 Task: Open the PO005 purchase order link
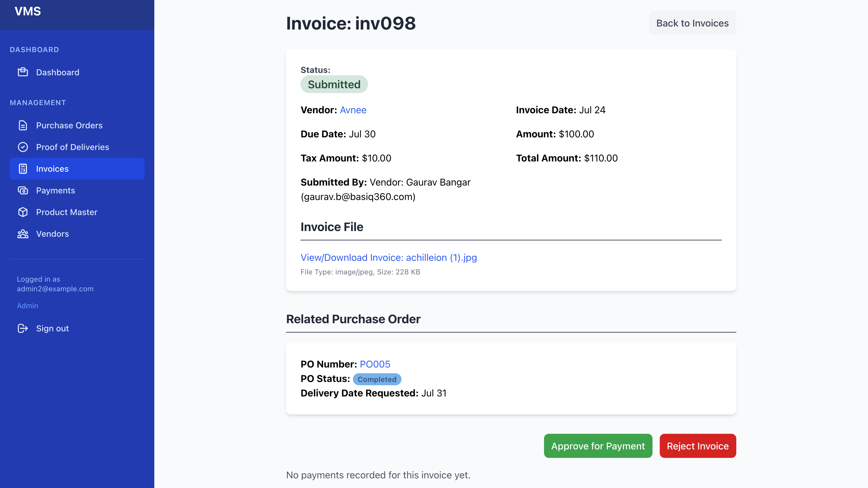375,364
